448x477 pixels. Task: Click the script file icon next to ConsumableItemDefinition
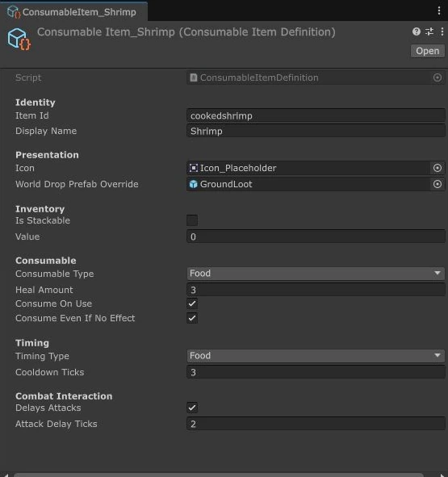[x=193, y=77]
